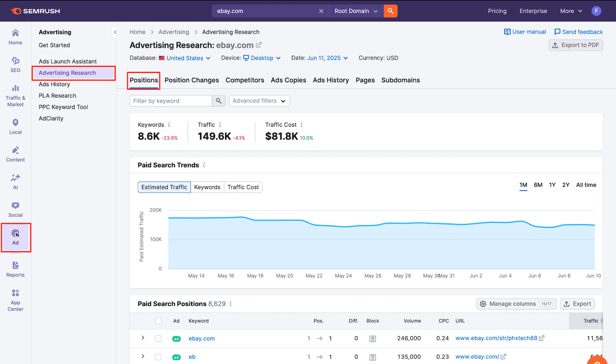Select the 6M time range
Image resolution: width=616 pixels, height=364 pixels.
tap(538, 185)
